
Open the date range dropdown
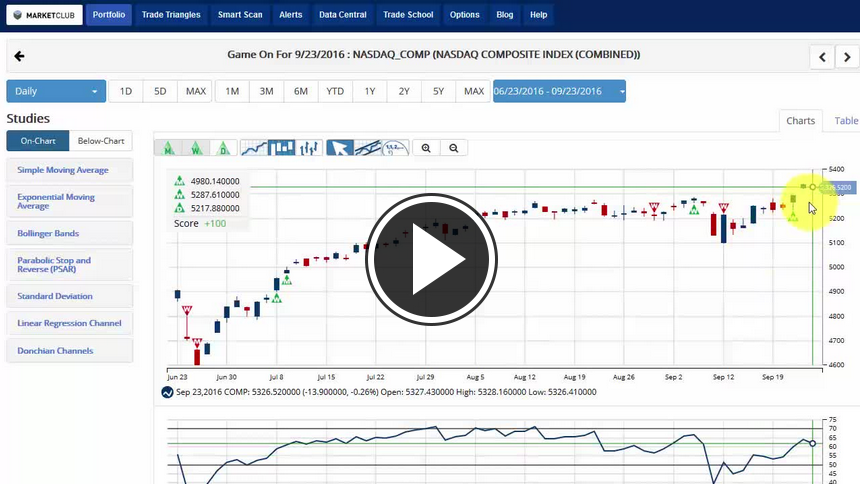click(x=559, y=91)
